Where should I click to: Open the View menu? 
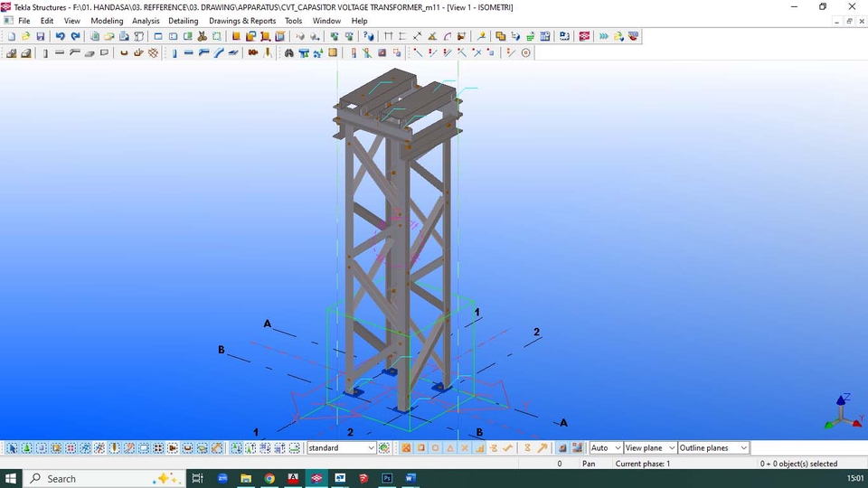72,21
